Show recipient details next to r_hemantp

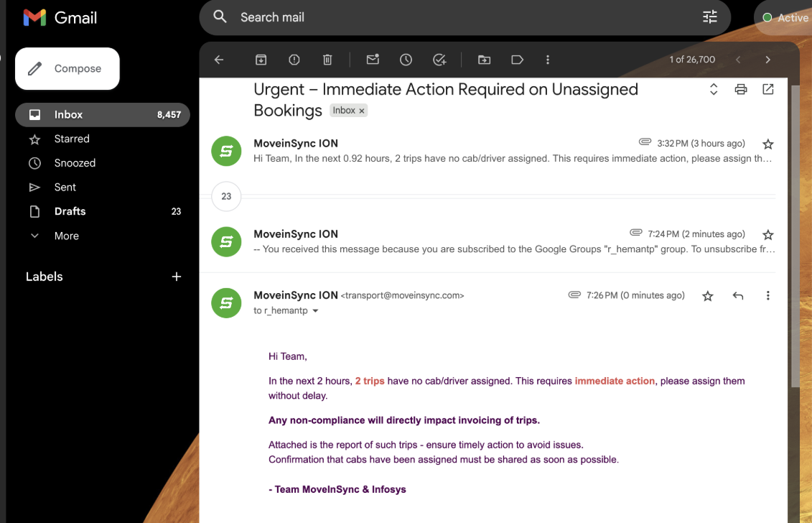pyautogui.click(x=315, y=311)
